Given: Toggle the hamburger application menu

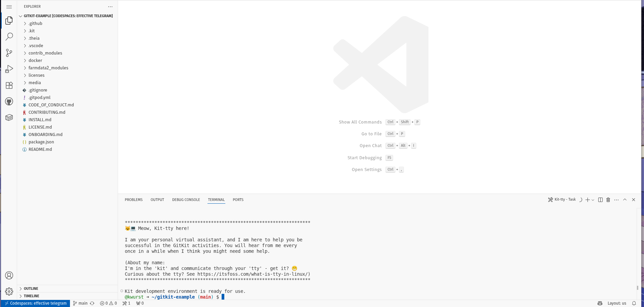Looking at the screenshot, I should [x=9, y=7].
